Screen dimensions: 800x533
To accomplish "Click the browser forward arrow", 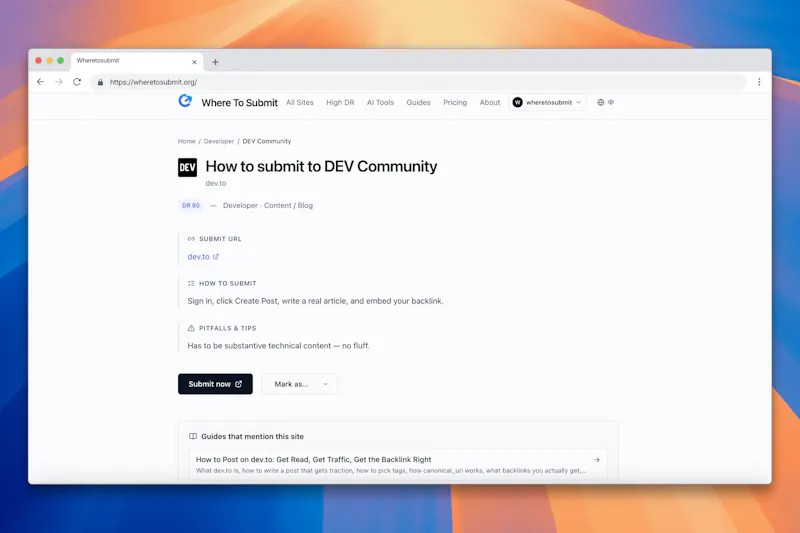I will click(59, 82).
